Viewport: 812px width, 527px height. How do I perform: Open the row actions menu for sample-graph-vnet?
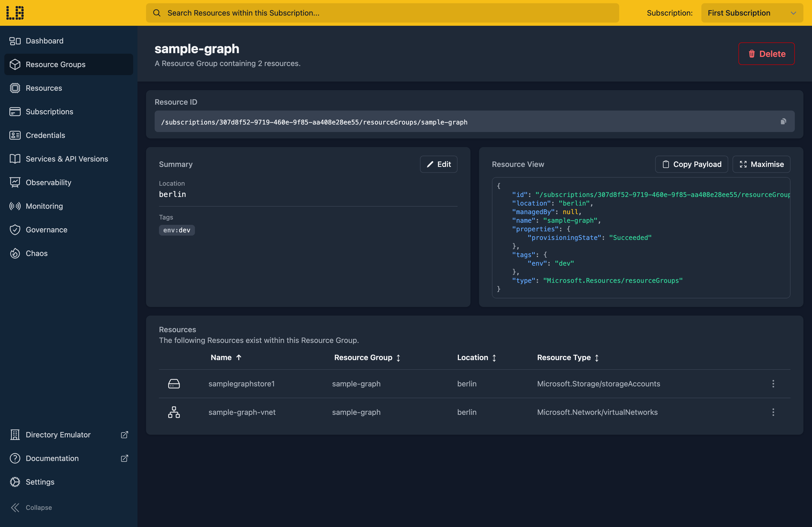tap(773, 412)
